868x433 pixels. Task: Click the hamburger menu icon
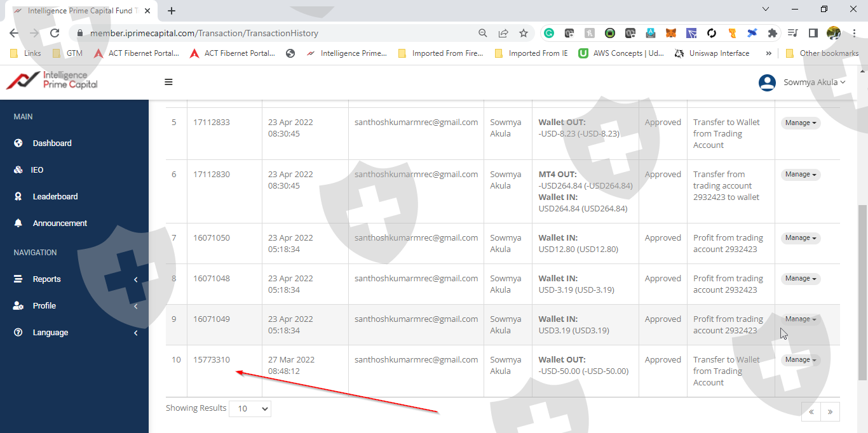168,82
